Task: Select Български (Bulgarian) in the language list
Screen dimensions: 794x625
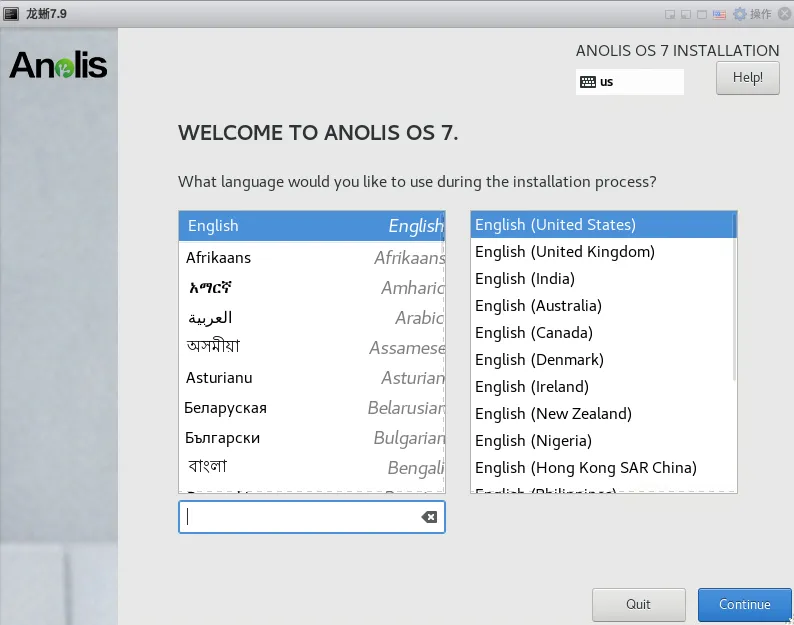Action: [x=311, y=438]
